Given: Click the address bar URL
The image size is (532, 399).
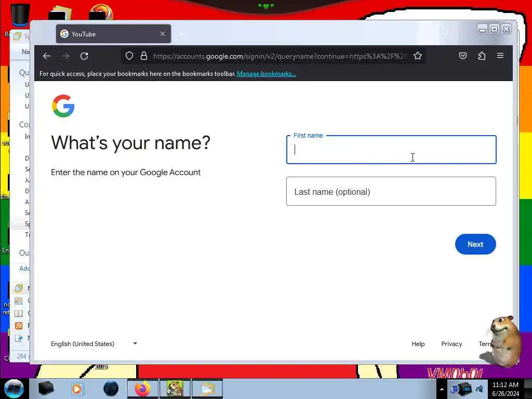Looking at the screenshot, I should (x=280, y=56).
